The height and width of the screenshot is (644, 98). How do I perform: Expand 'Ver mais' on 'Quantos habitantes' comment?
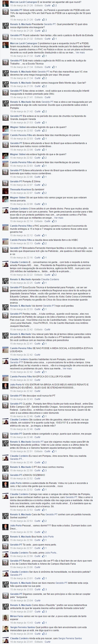pyautogui.click(x=67, y=368)
